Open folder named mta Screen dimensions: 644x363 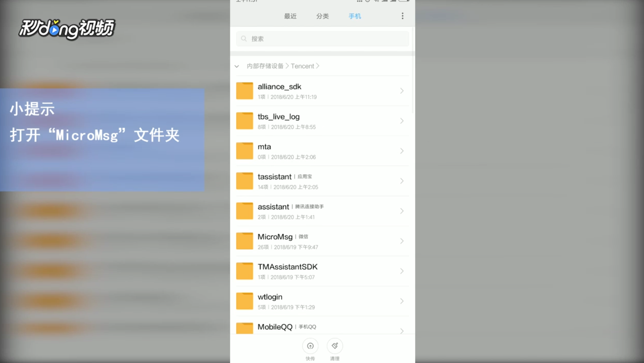click(322, 151)
